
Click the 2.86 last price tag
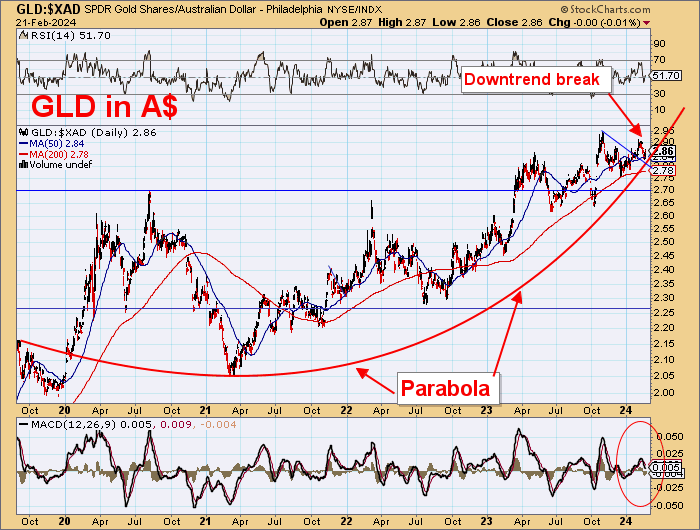tap(665, 151)
